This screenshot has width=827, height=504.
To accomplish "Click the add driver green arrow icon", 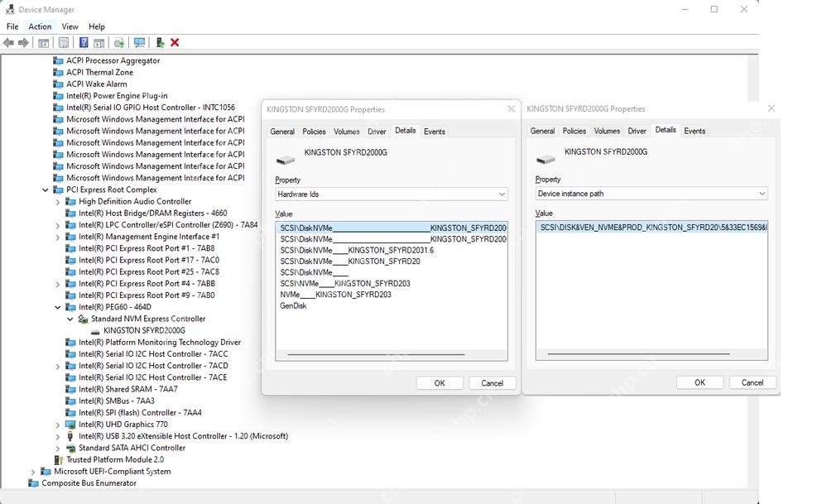I will (x=160, y=43).
